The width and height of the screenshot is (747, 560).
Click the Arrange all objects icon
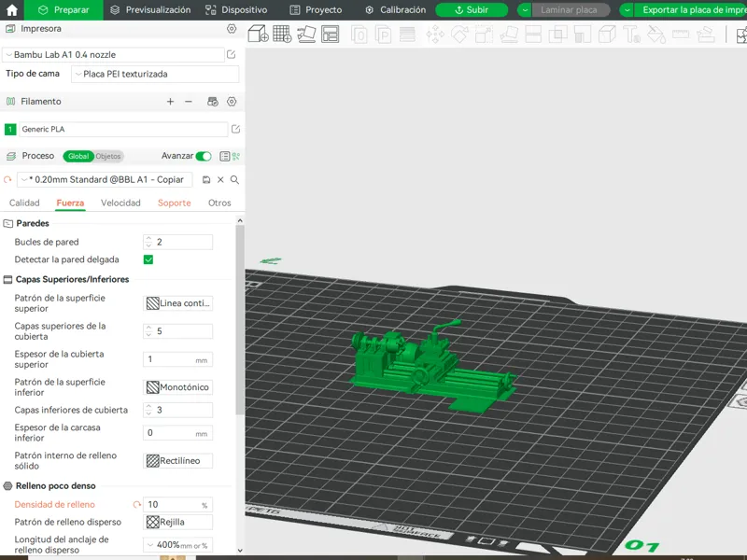(x=331, y=35)
